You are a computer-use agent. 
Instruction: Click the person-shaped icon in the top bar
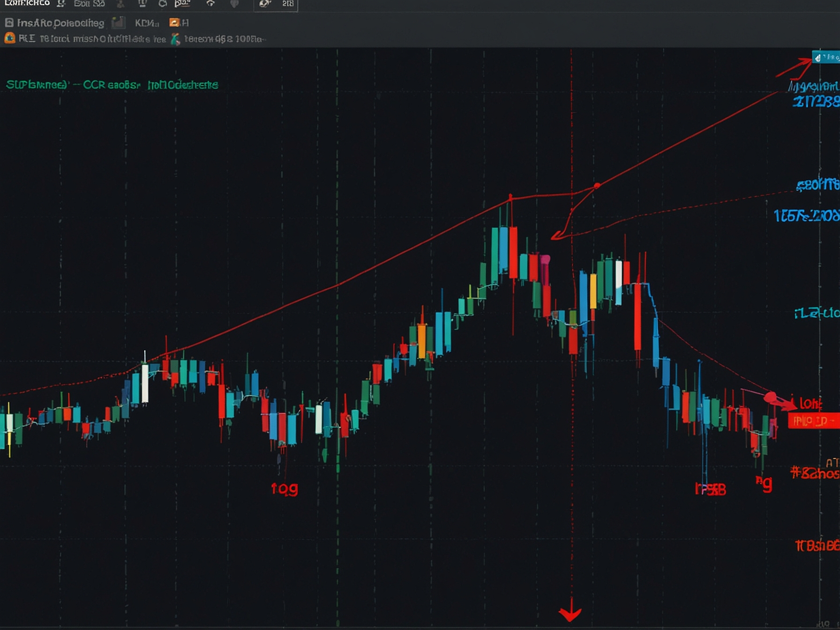(120, 4)
